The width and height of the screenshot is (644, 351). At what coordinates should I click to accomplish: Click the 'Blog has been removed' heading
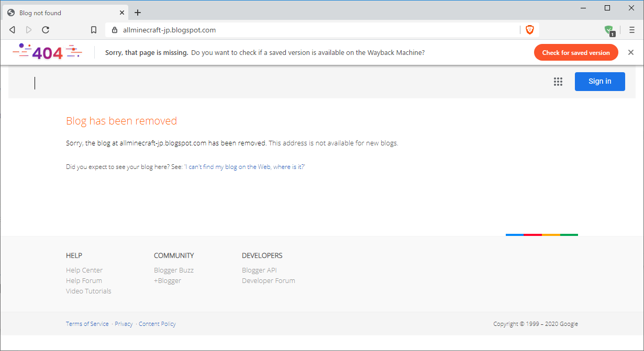[x=121, y=121]
